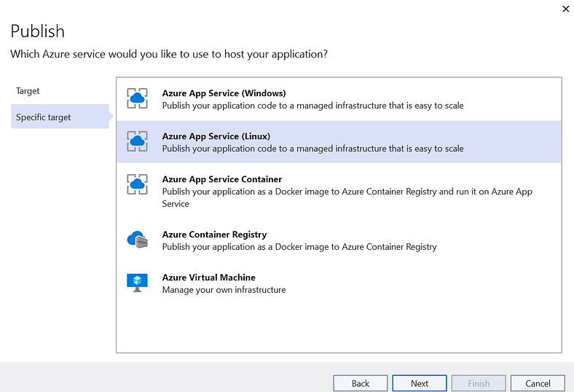The width and height of the screenshot is (574, 392).
Task: Pick Azure App Service Container title
Action: click(x=222, y=179)
